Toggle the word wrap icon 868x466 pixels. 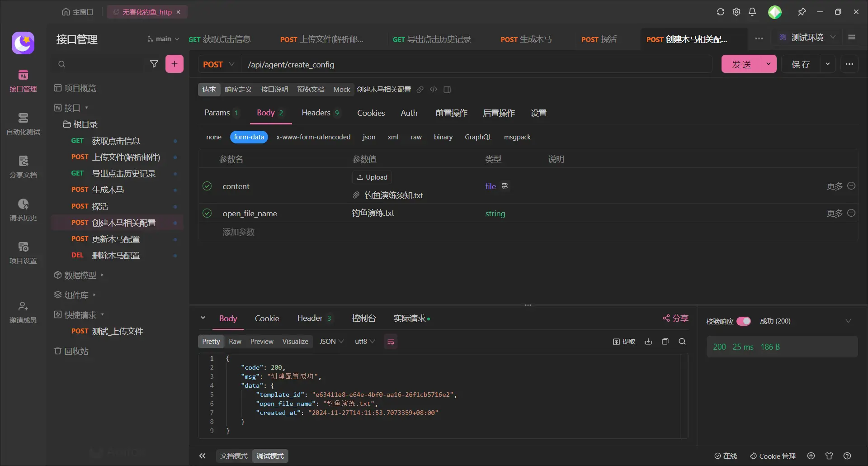(391, 342)
